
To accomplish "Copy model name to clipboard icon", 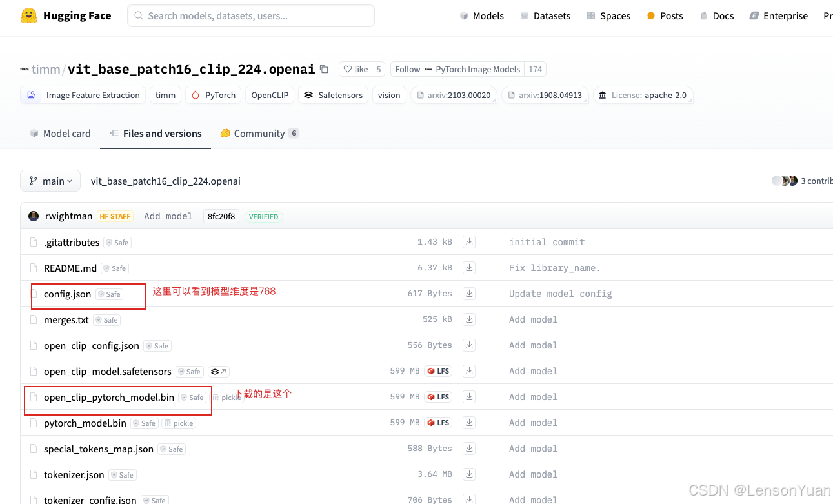I will click(325, 70).
